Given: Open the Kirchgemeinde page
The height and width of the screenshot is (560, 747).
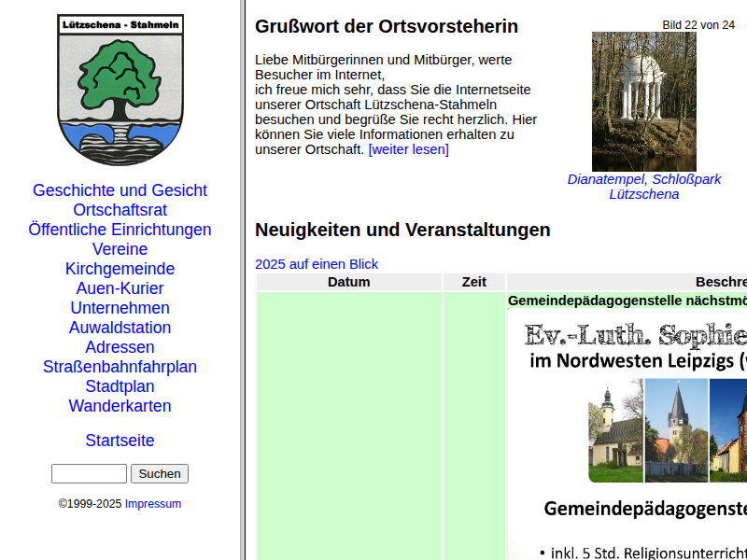Looking at the screenshot, I should (120, 269).
